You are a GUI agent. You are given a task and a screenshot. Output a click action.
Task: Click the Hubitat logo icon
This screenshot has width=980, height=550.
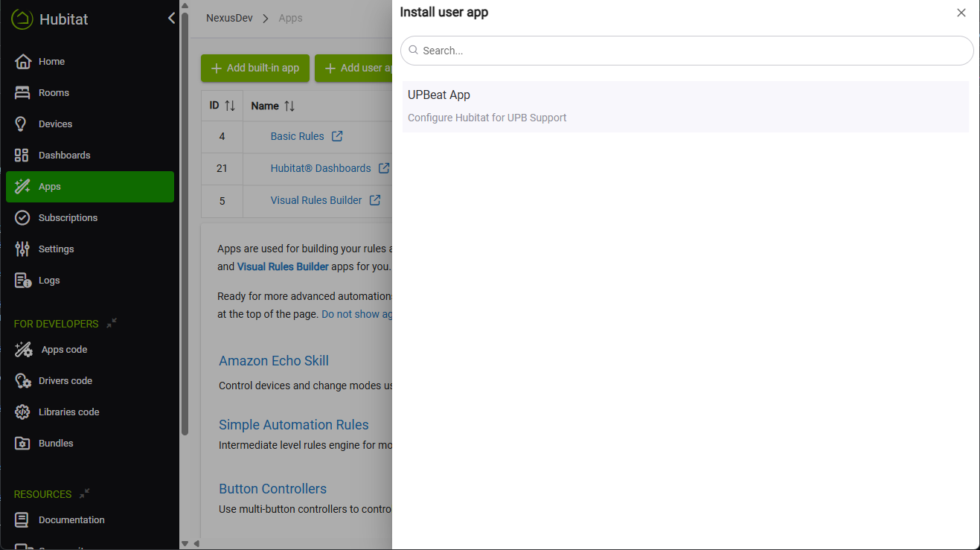click(22, 19)
